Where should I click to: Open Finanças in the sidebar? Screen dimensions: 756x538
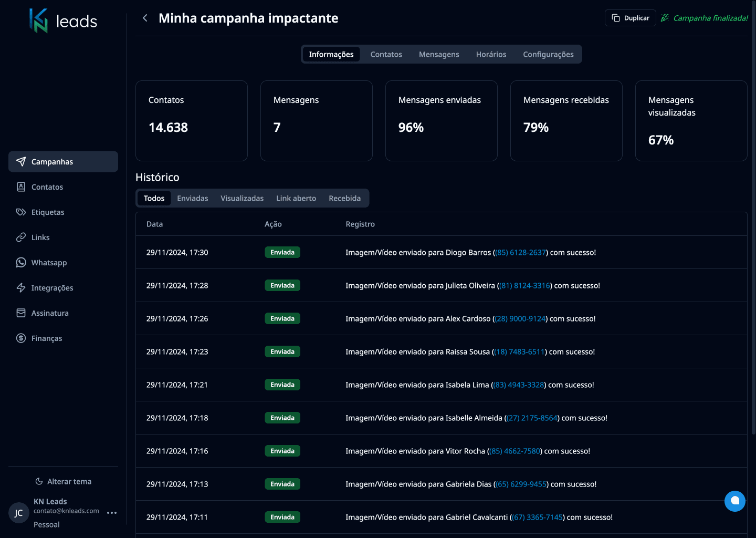tap(63, 338)
